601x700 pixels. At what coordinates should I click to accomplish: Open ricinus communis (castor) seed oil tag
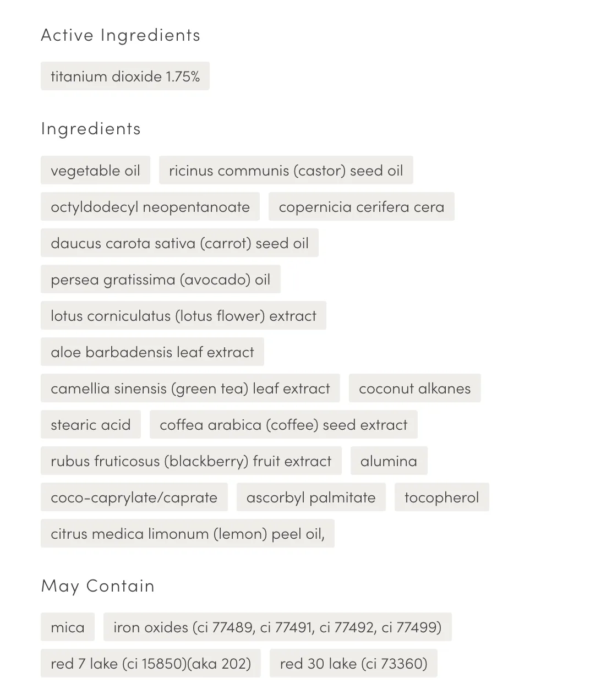[286, 170]
